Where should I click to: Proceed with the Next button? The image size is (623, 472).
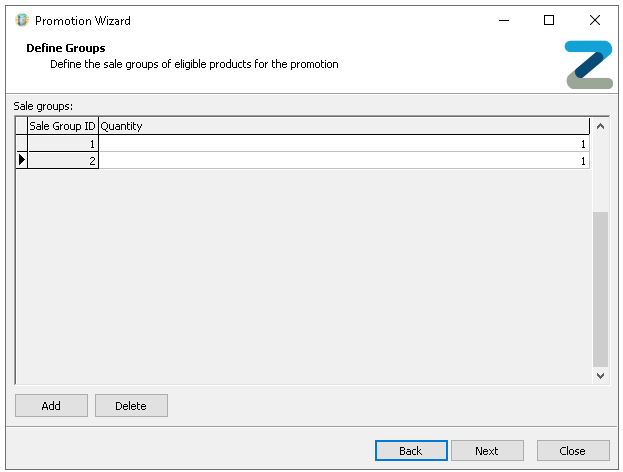click(487, 450)
